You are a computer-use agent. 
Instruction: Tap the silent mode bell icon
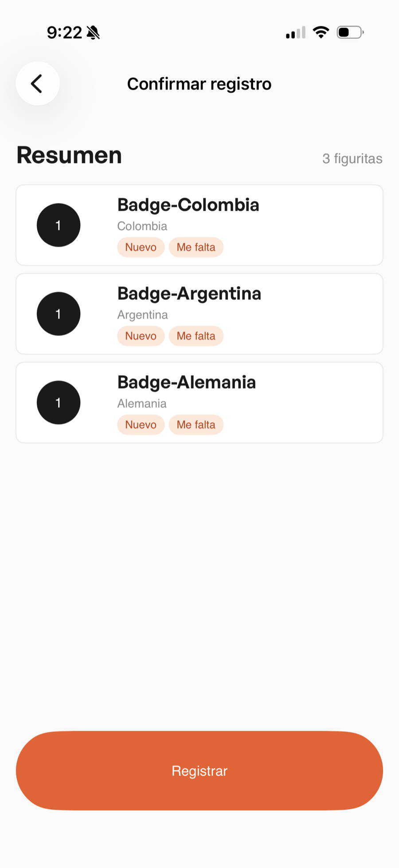pyautogui.click(x=93, y=32)
